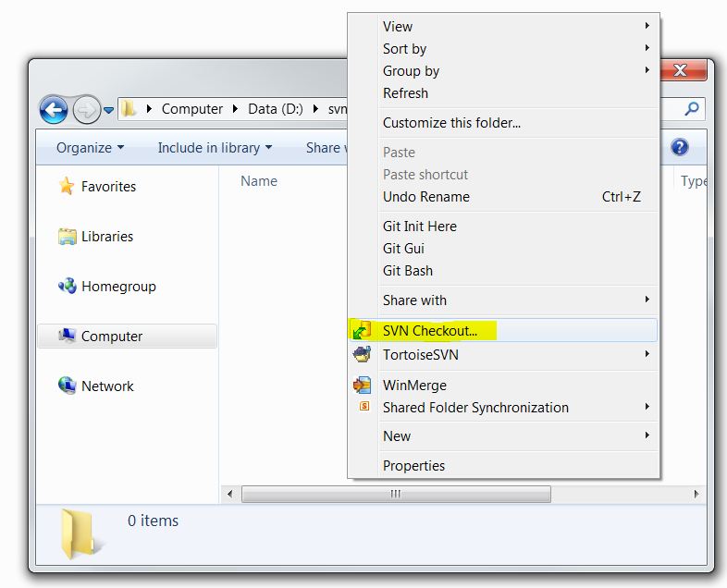Expand breadcrumb arrow after Computer

tap(235, 109)
